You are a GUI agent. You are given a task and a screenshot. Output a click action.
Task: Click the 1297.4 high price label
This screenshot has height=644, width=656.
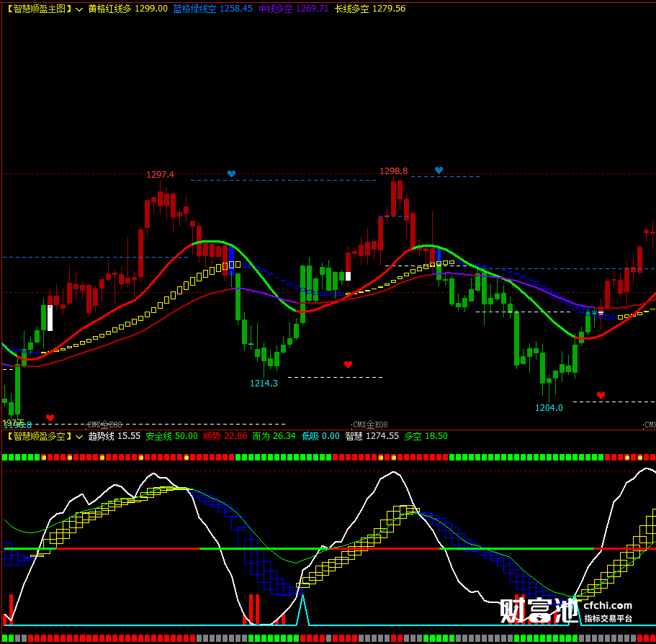click(161, 175)
